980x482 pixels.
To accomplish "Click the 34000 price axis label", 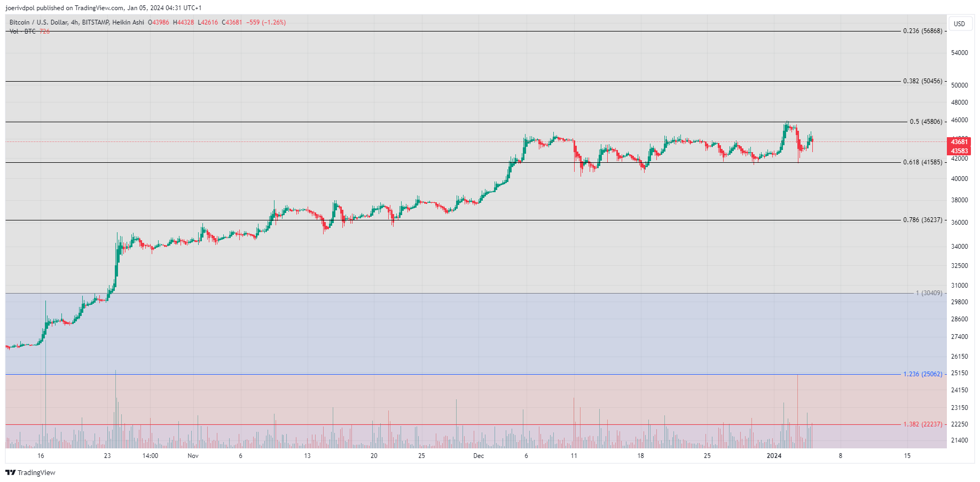I will pos(959,247).
